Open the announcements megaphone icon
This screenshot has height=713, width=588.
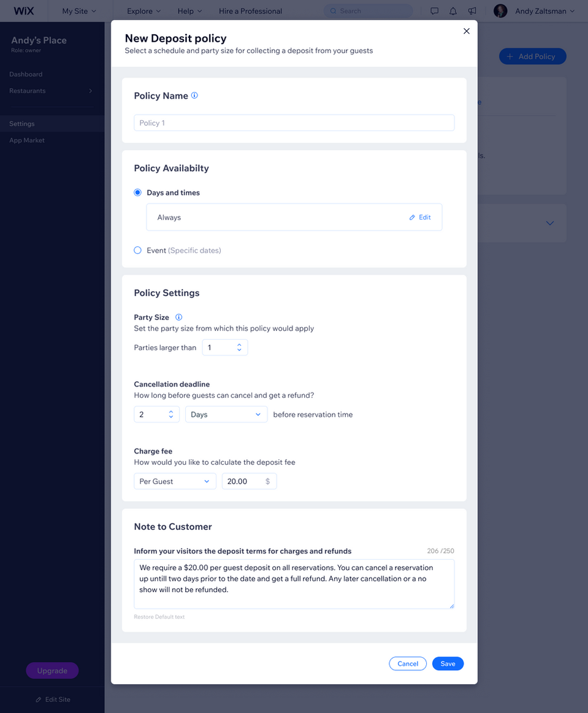tap(472, 11)
